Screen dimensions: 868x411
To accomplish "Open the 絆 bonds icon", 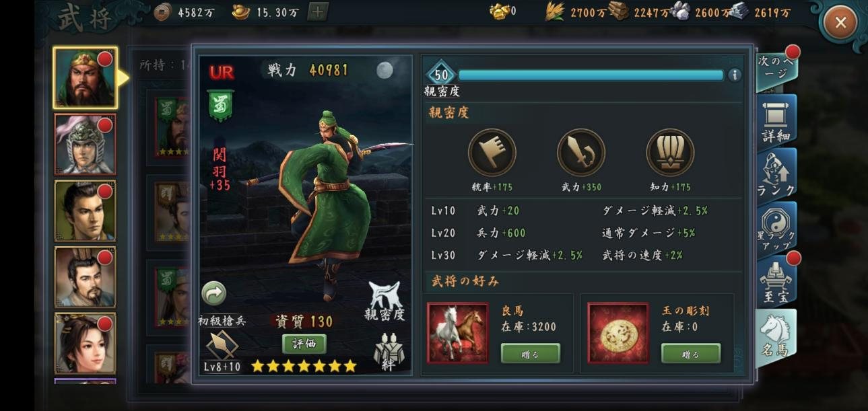I will pyautogui.click(x=387, y=352).
